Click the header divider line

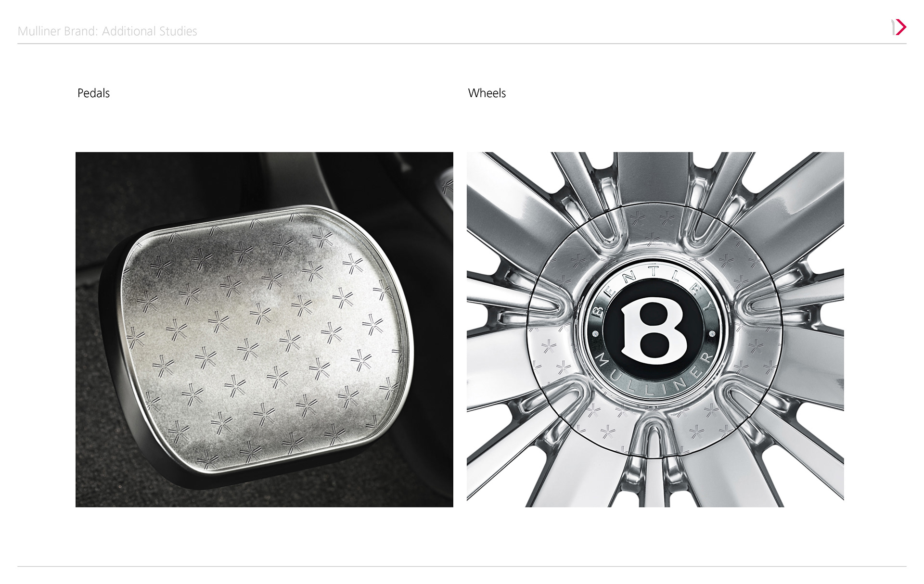point(462,44)
